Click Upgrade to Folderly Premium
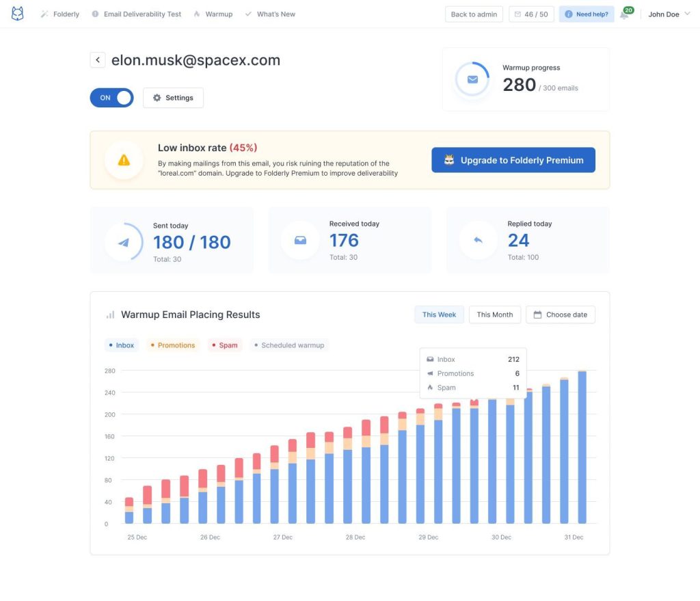700x601 pixels. (x=513, y=160)
